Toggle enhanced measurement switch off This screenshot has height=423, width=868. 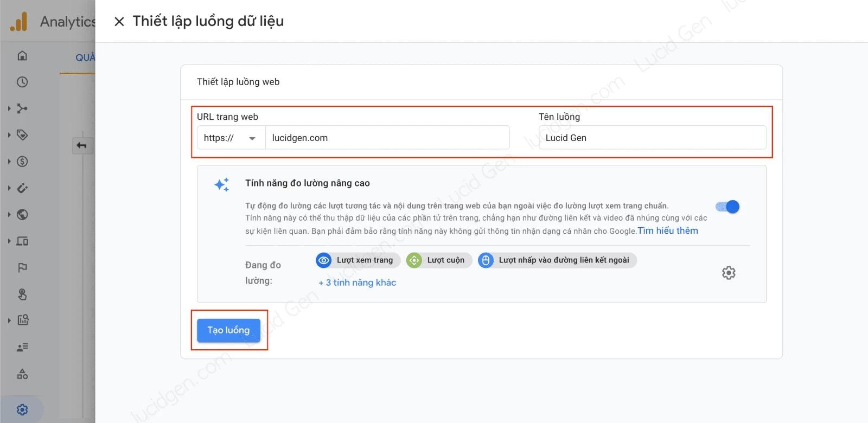(727, 207)
